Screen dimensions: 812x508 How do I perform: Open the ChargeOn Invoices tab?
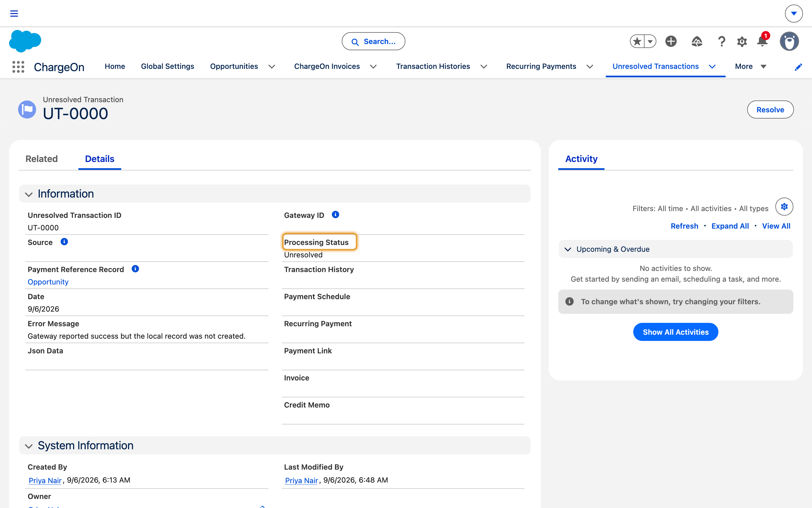click(327, 67)
